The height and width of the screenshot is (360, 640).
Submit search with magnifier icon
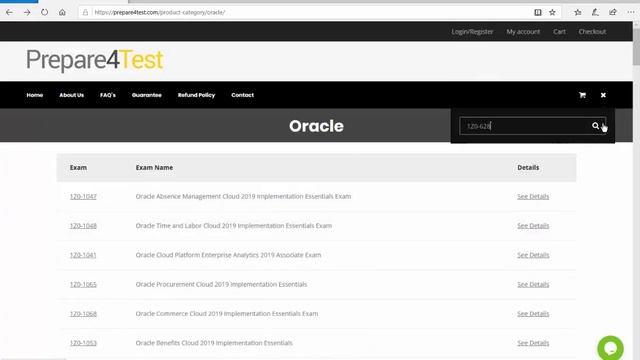pos(596,126)
